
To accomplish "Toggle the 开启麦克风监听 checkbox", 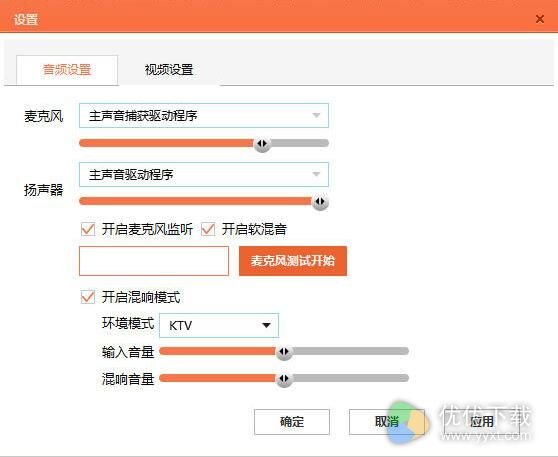I will point(88,229).
